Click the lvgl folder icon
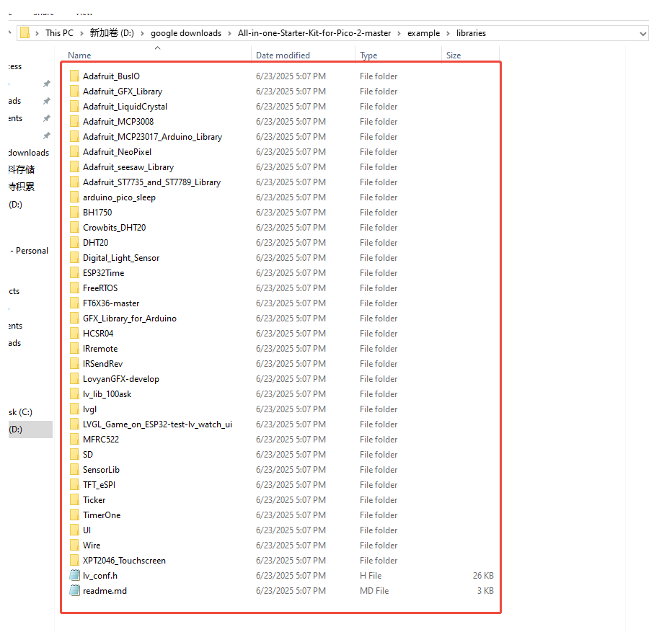This screenshot has width=672, height=632. (74, 409)
